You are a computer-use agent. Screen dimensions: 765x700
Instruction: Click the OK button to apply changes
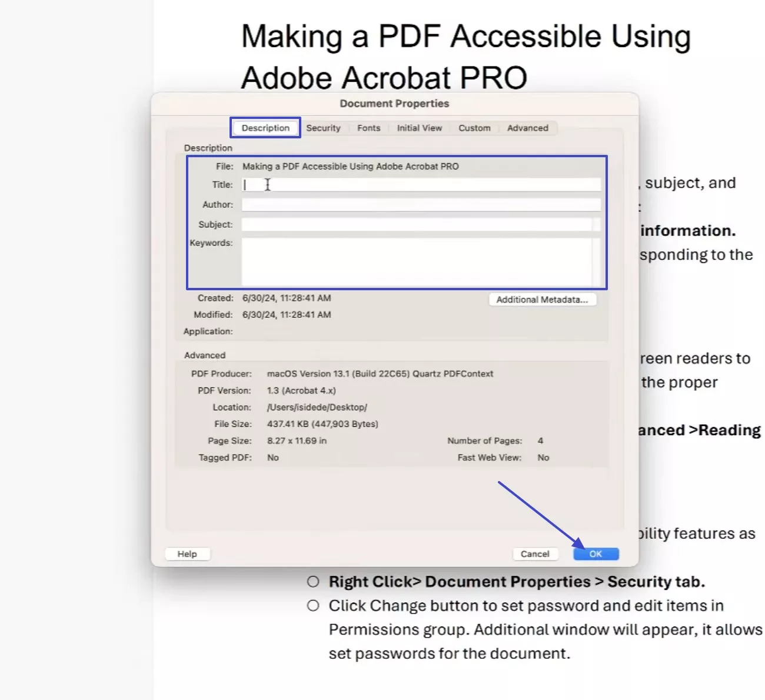[x=596, y=553]
